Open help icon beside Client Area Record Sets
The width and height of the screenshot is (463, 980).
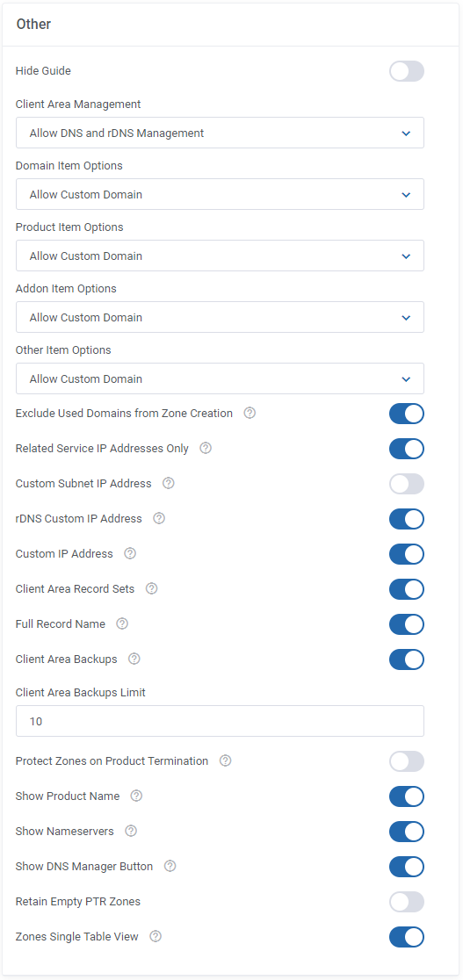tap(151, 588)
